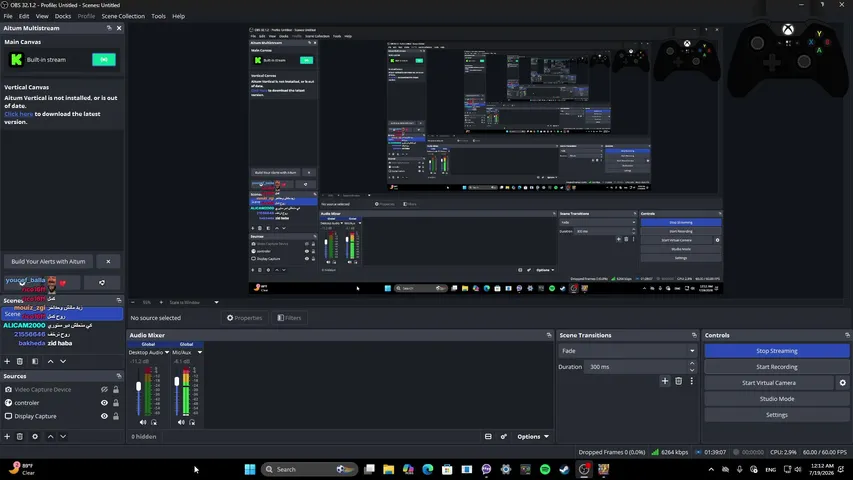Pop out the Scenes dock
853x480 pixels.
point(119,300)
